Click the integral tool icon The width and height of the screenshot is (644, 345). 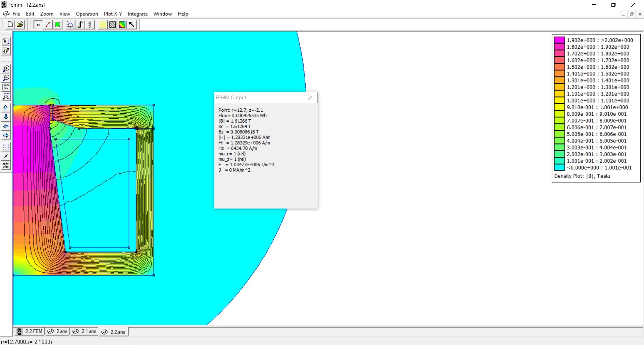coord(80,24)
